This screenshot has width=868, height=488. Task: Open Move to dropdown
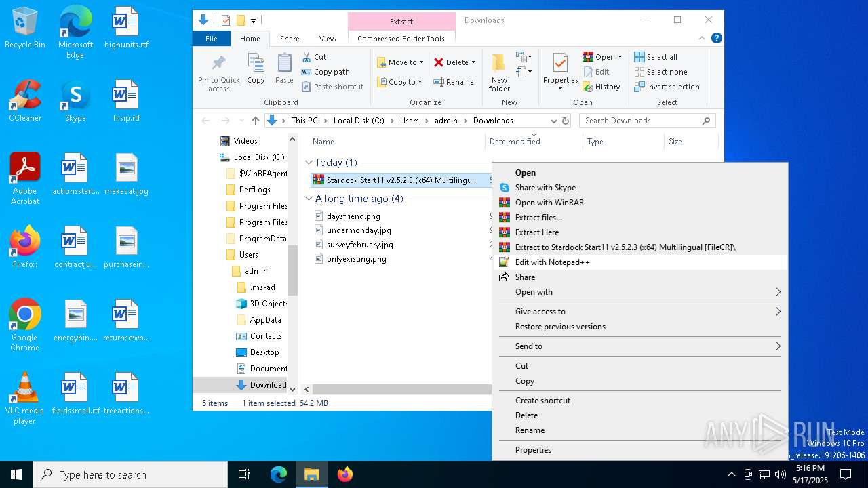point(400,62)
